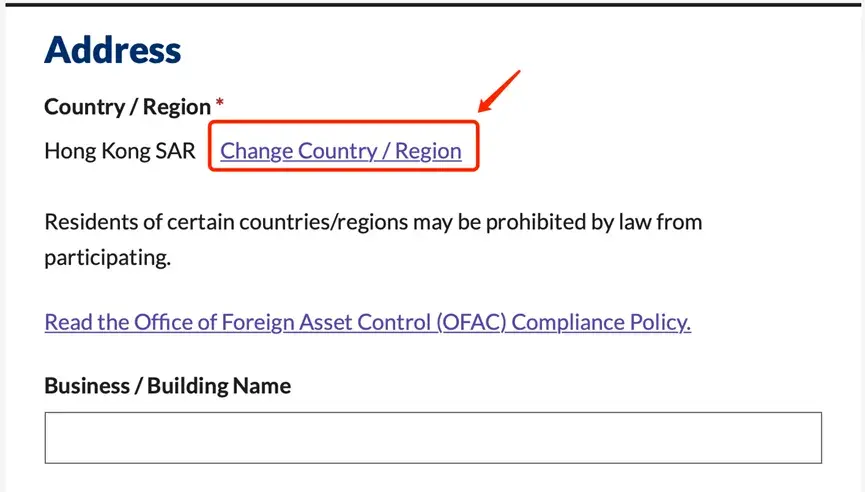Image resolution: width=865 pixels, height=492 pixels.
Task: Click the word "Region" inside the red box
Action: [x=428, y=151]
